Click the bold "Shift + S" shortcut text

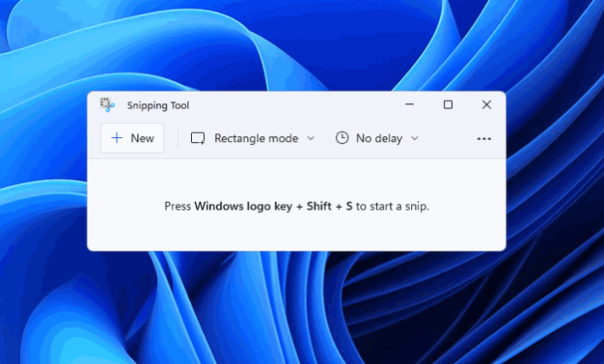coord(330,206)
